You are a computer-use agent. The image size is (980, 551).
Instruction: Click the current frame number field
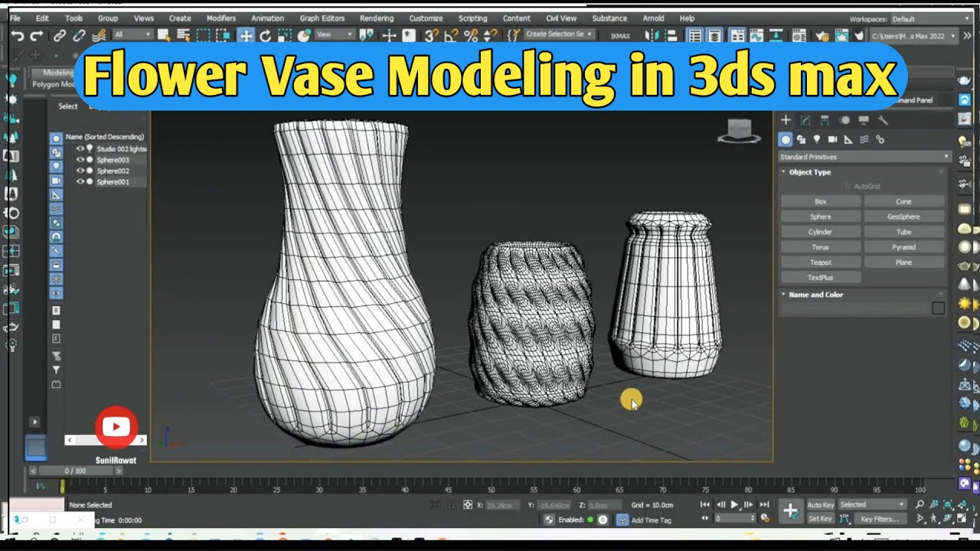[733, 518]
